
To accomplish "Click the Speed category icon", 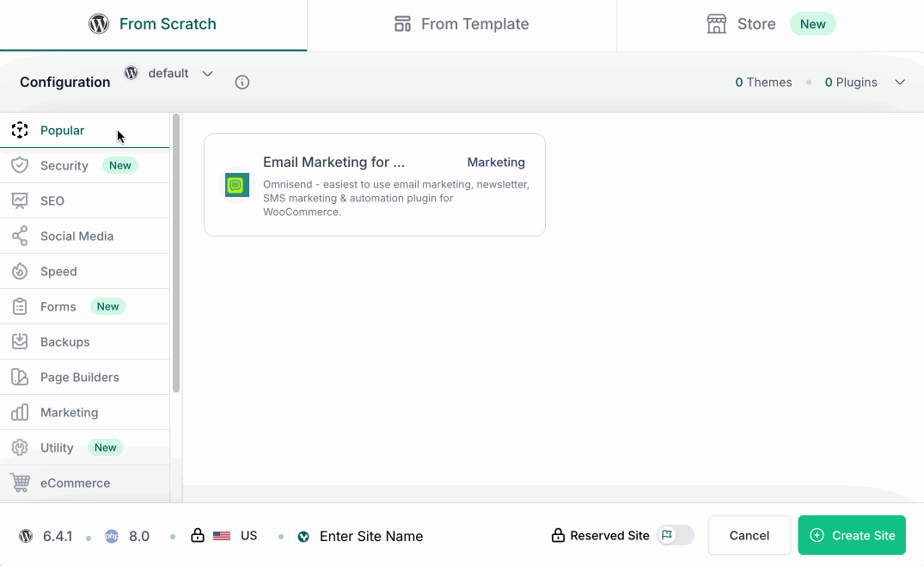I will 20,271.
